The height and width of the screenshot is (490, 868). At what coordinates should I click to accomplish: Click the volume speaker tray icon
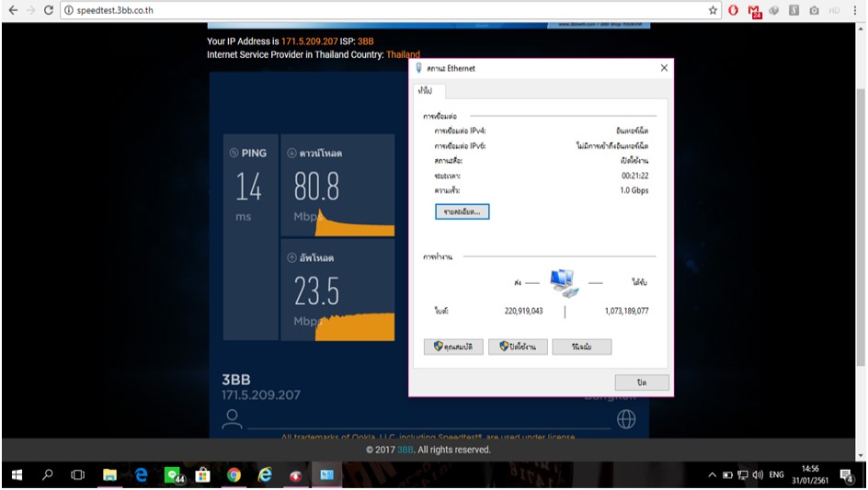click(x=758, y=475)
